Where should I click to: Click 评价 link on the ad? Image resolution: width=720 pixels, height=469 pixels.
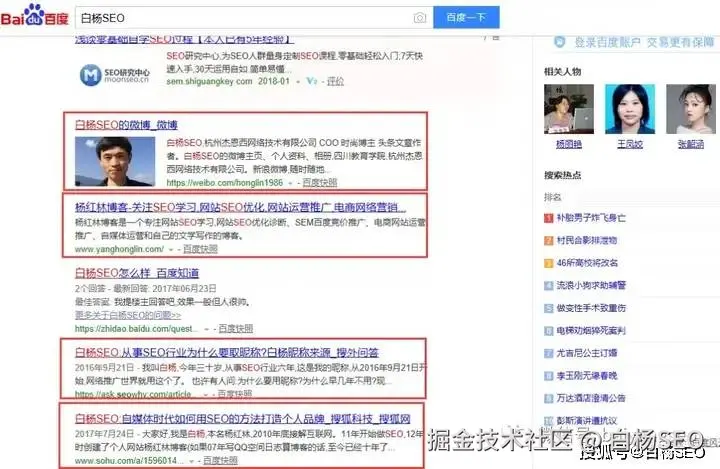click(335, 81)
